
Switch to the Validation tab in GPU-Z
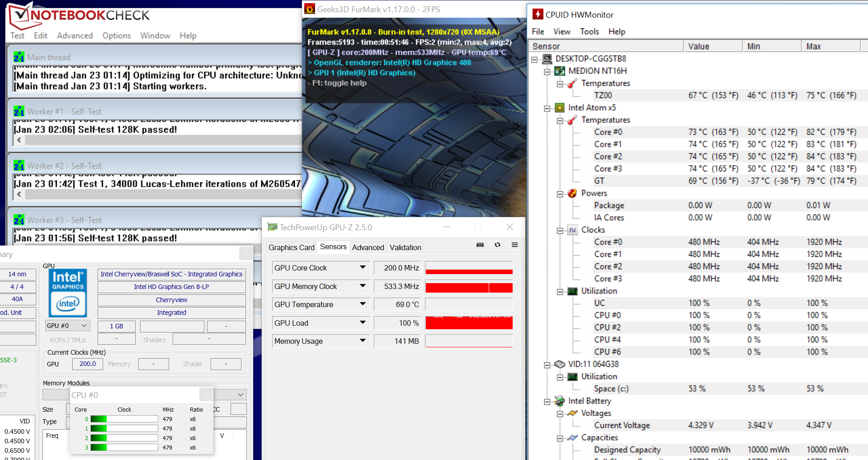[x=406, y=247]
